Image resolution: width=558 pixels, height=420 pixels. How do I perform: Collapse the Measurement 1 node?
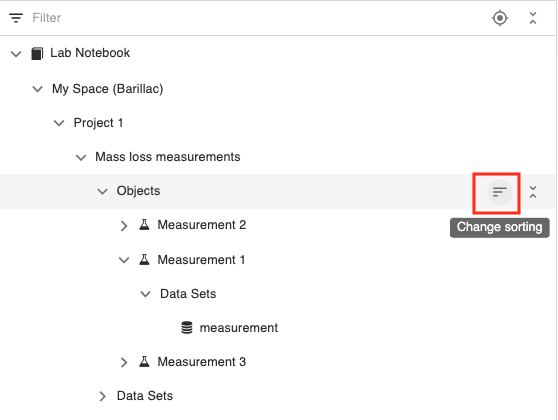point(123,260)
